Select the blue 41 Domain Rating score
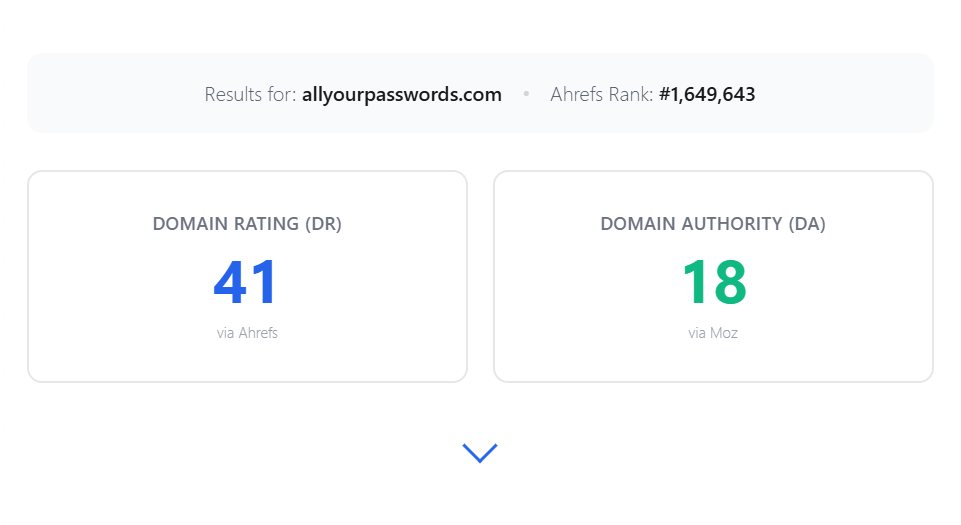 pyautogui.click(x=246, y=282)
